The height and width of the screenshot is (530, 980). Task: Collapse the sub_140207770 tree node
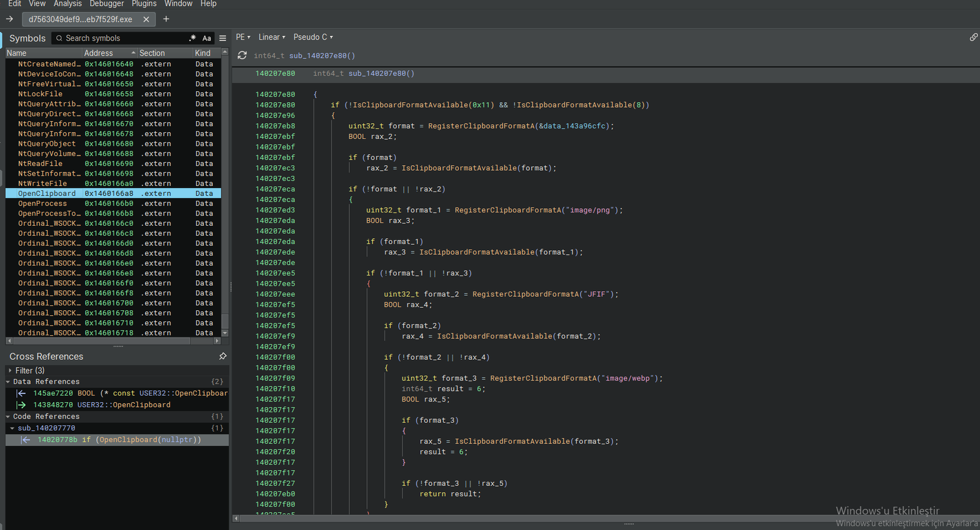click(x=12, y=428)
